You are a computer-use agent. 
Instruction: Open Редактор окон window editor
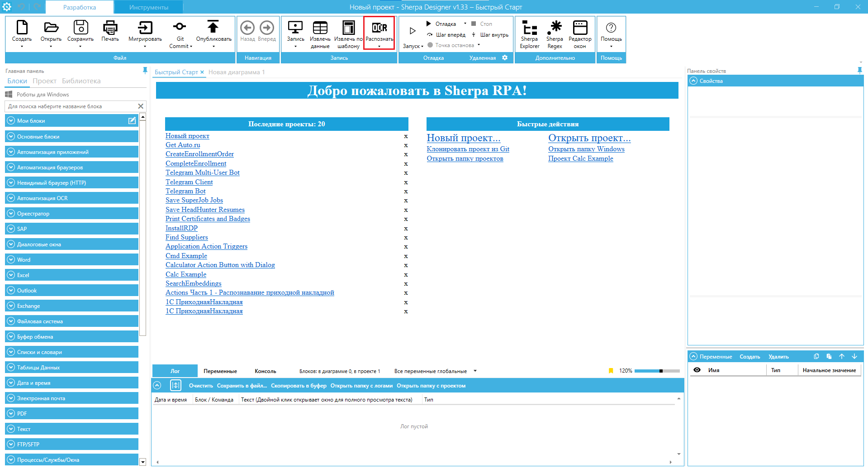(x=580, y=28)
